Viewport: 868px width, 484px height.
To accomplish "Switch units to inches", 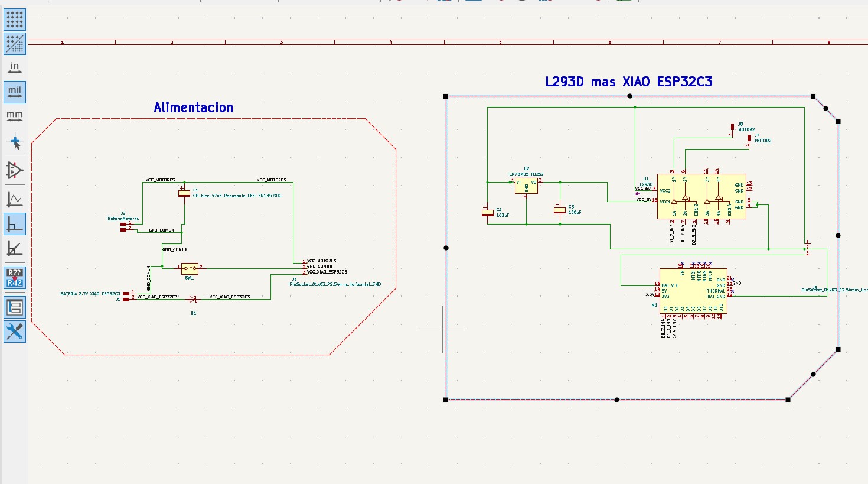I will [x=15, y=68].
